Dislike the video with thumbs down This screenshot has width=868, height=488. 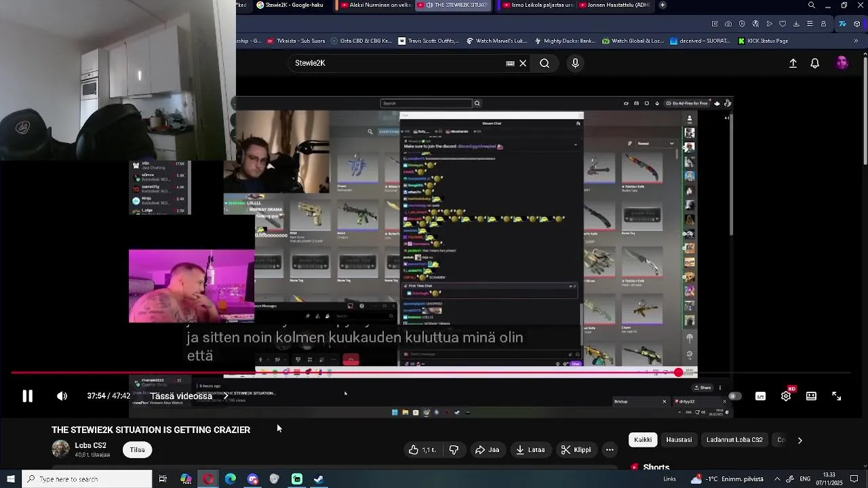click(454, 450)
